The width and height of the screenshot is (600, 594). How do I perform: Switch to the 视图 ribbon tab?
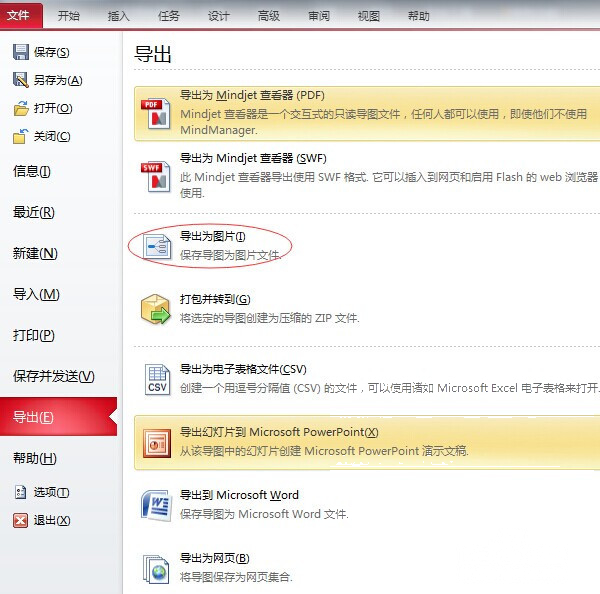(368, 16)
